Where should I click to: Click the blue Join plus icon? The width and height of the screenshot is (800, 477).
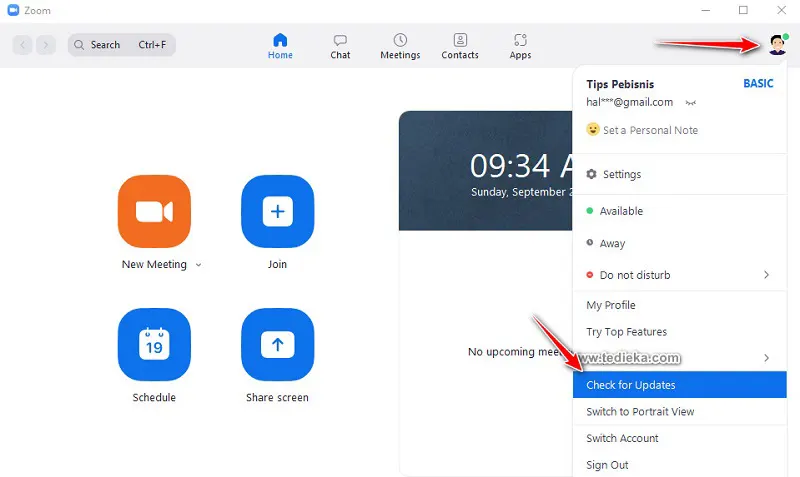tap(278, 211)
